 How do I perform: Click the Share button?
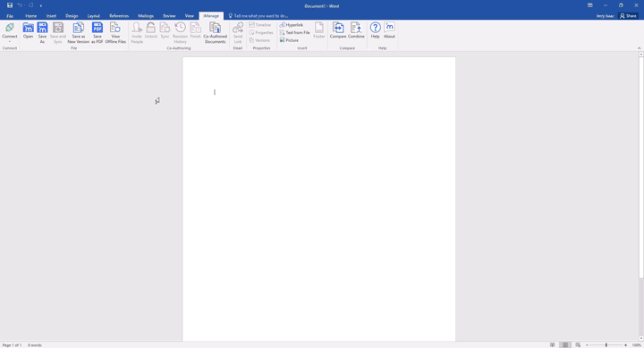628,16
